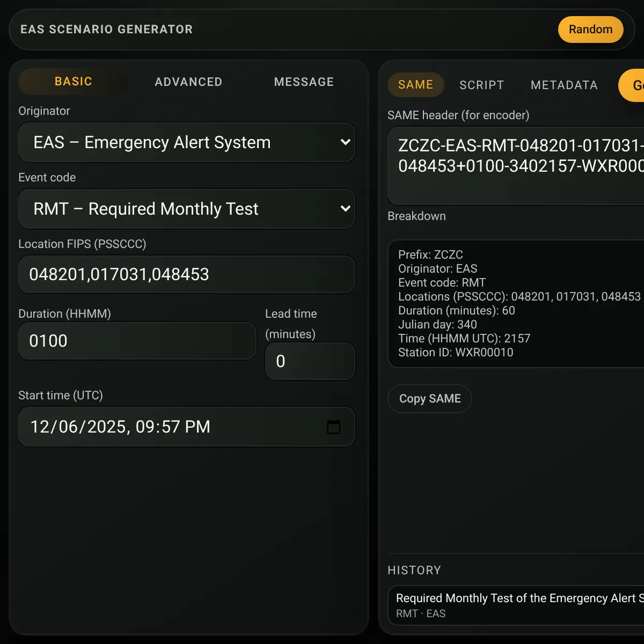The image size is (644, 644).
Task: Click the 'Station ID: WXR00010' breakdown line
Action: [456, 353]
